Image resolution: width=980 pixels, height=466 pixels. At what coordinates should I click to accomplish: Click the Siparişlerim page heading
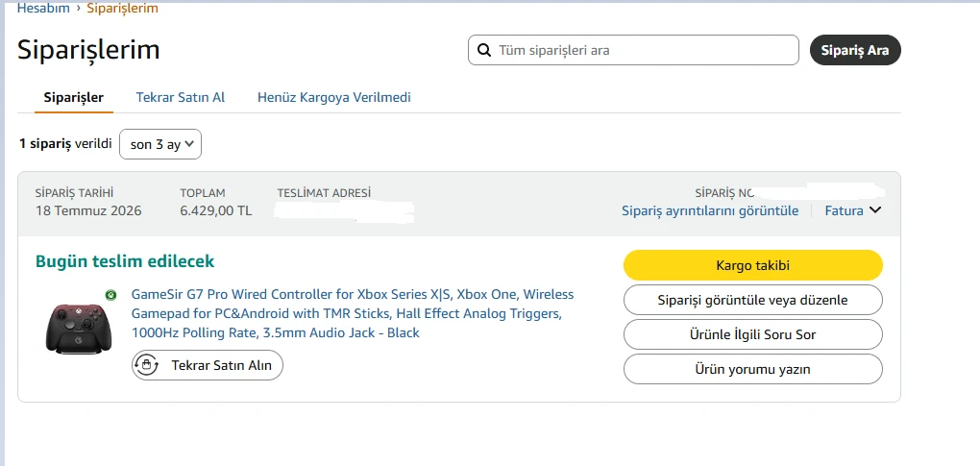click(88, 49)
